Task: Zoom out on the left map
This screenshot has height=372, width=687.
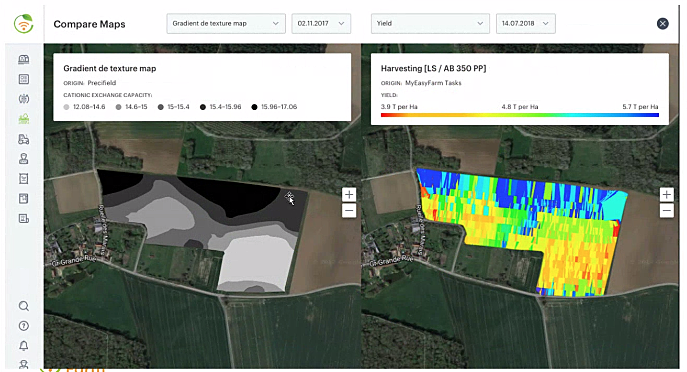Action: click(349, 211)
